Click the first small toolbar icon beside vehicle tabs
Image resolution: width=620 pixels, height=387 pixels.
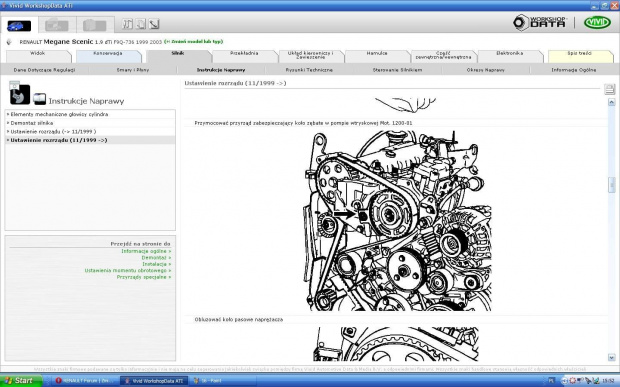(x=127, y=24)
